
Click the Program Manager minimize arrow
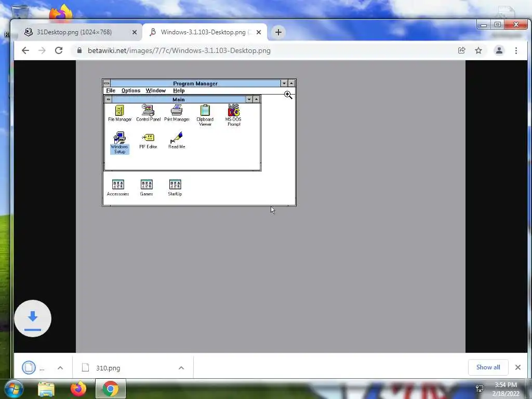point(284,83)
